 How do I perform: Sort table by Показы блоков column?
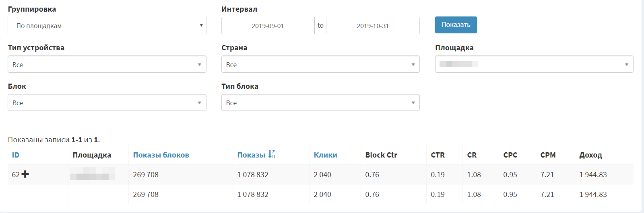coord(161,155)
